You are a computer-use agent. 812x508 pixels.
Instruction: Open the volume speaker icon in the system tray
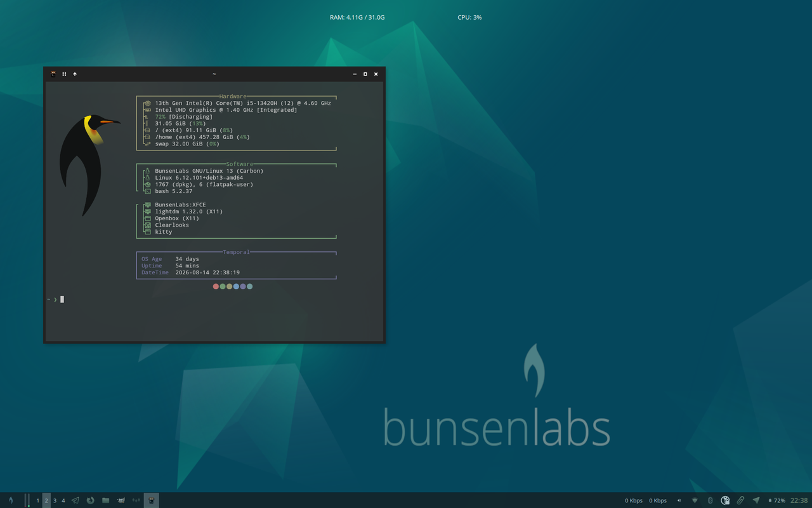click(679, 500)
